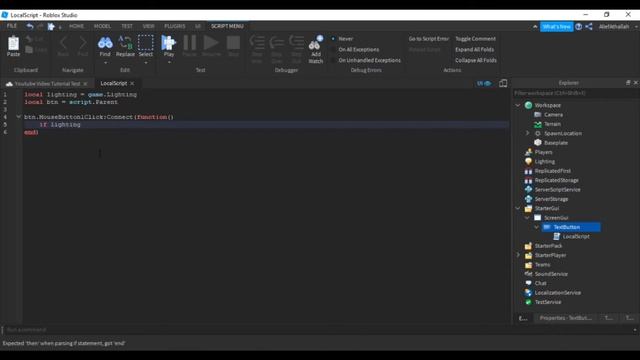Screen dimensions: 640x360
Task: Select Players in the Explorer
Action: (x=543, y=152)
